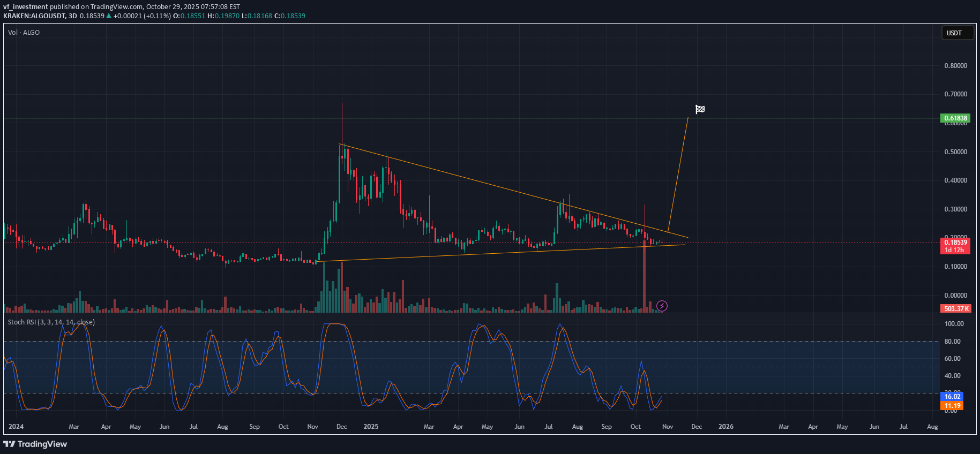This screenshot has width=980, height=454.
Task: Open the USDT currency selector
Action: click(x=957, y=33)
